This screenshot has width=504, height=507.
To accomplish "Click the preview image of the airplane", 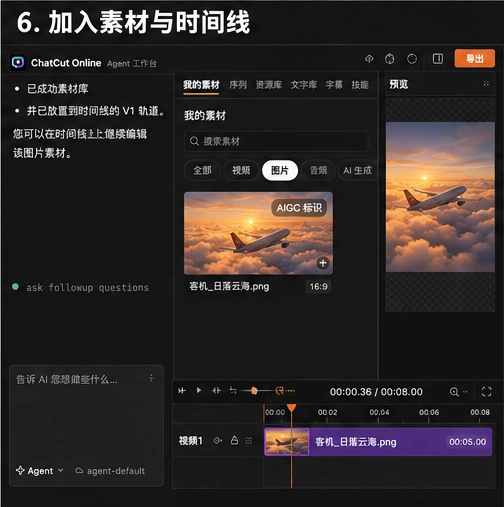I will tap(440, 197).
